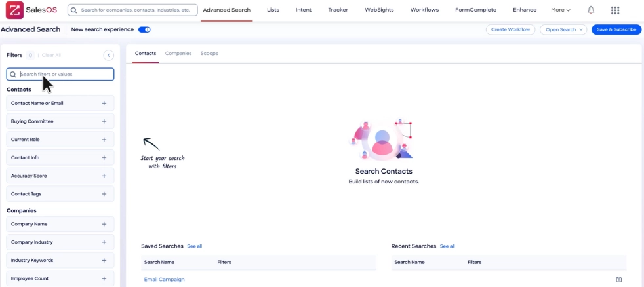Click Filters column header under Saved Searches

pos(224,262)
